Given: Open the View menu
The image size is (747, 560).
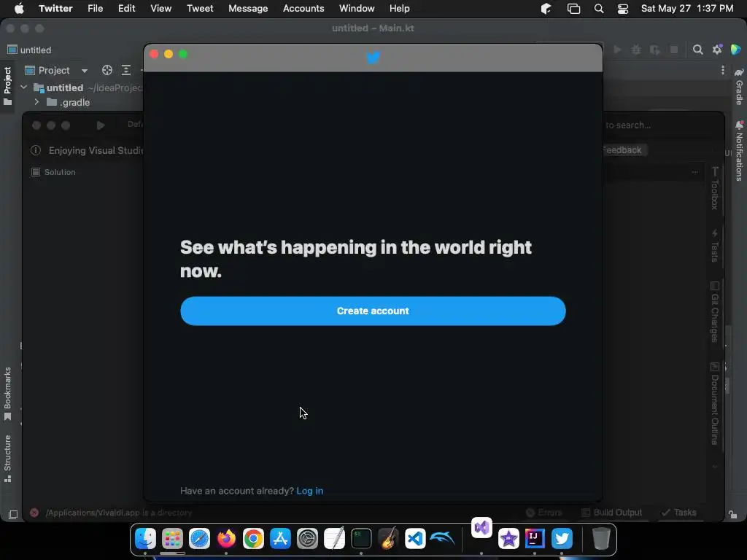Looking at the screenshot, I should click(160, 9).
